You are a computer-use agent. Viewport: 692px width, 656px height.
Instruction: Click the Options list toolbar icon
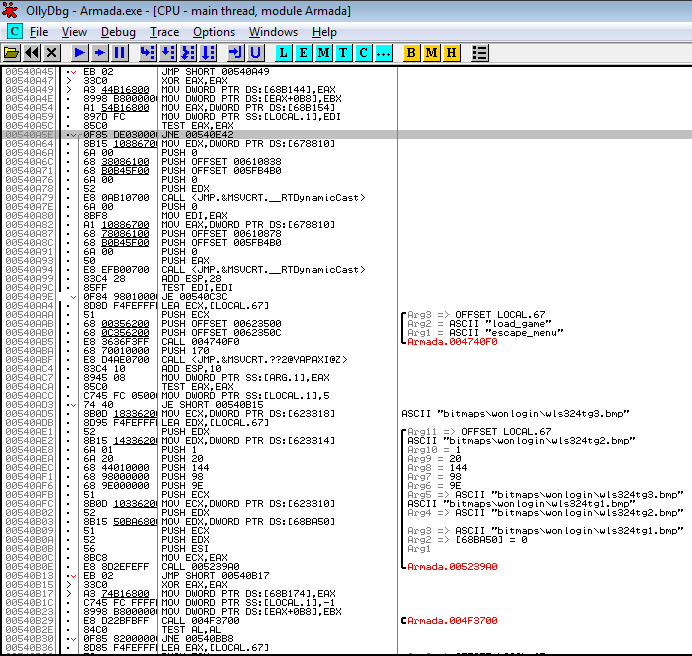coord(480,53)
